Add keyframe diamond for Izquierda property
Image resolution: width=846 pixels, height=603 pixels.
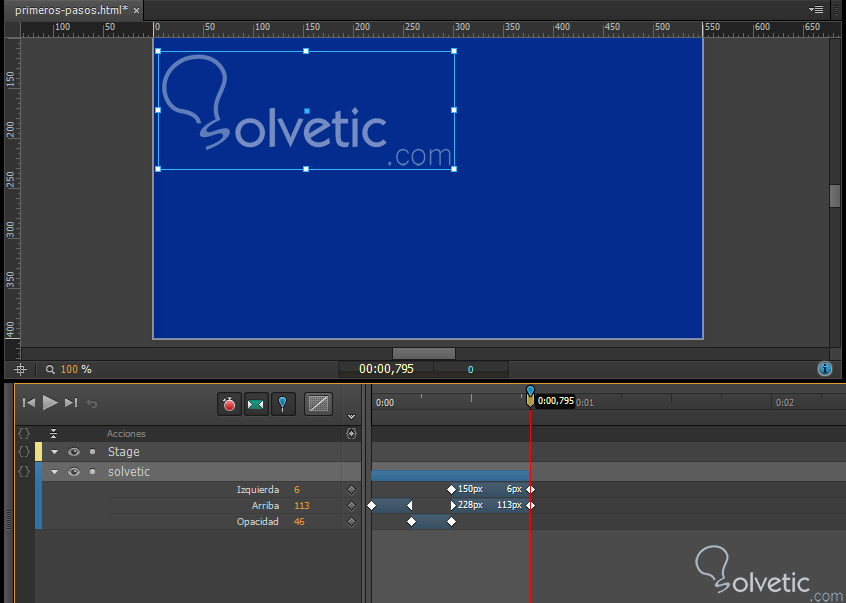351,490
